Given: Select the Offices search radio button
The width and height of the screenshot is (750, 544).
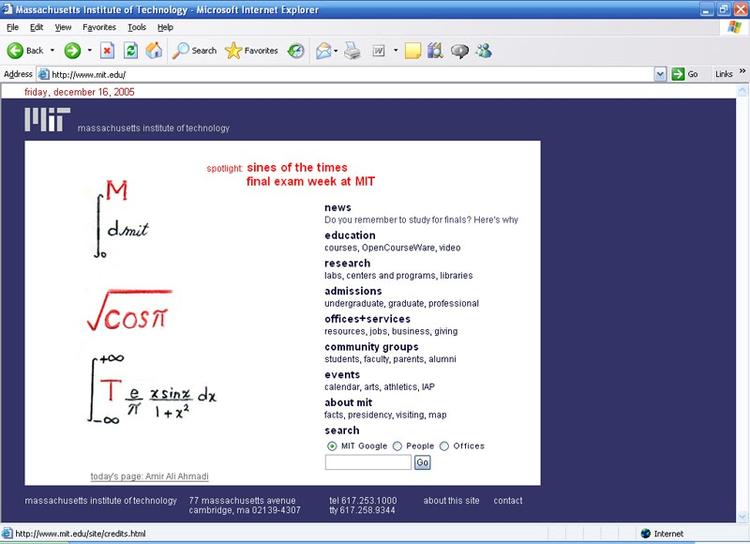Looking at the screenshot, I should [x=444, y=446].
